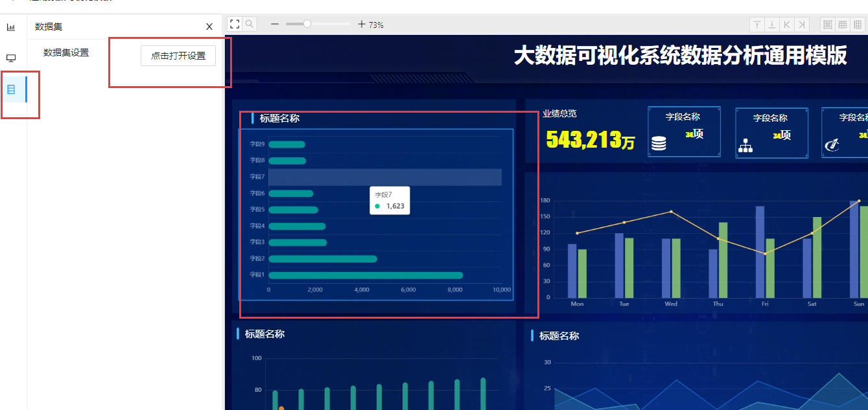Click the 字段7 tooltip showing 1,623
Viewport: 868px width, 410px height.
(x=390, y=200)
